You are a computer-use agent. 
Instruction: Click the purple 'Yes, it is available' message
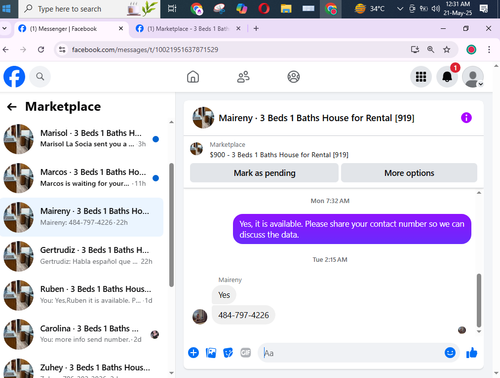click(352, 229)
